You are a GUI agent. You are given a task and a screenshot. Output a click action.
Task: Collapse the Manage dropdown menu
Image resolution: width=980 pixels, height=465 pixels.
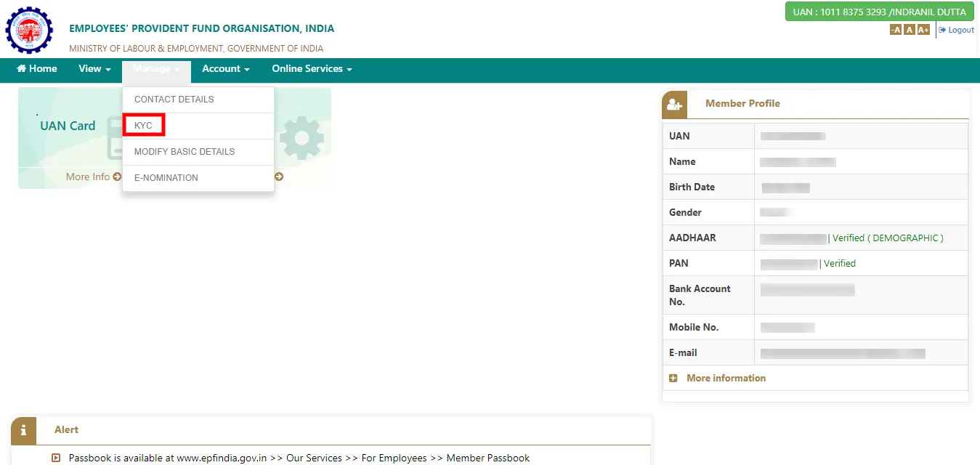coord(156,69)
